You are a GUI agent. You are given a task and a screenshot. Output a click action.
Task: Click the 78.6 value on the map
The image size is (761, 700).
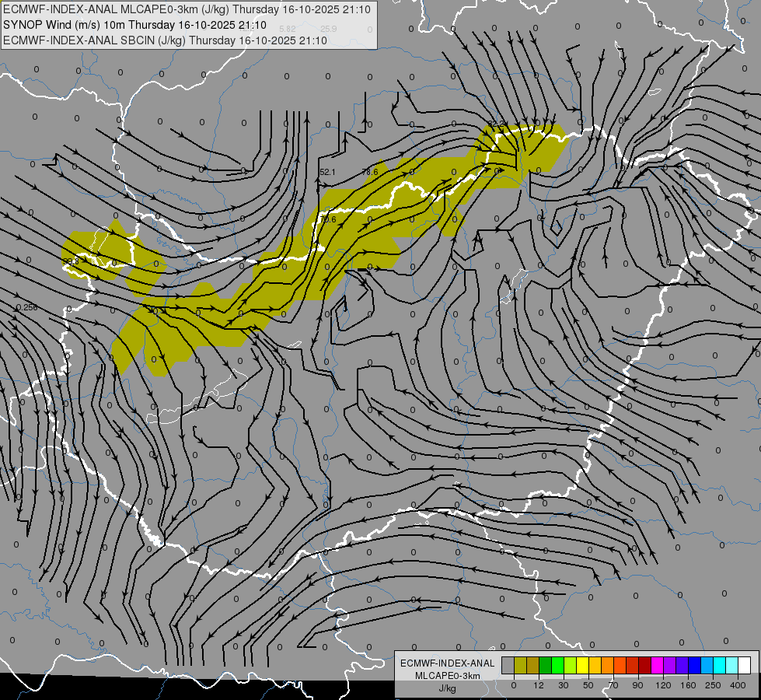point(370,173)
